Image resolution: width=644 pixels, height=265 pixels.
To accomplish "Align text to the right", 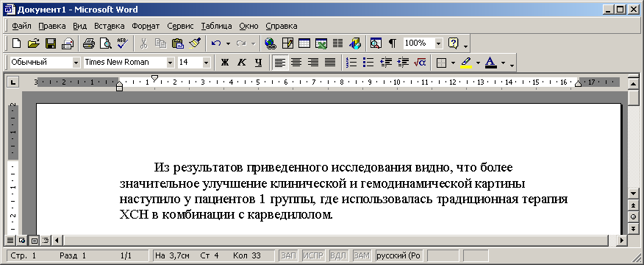I will click(x=313, y=63).
